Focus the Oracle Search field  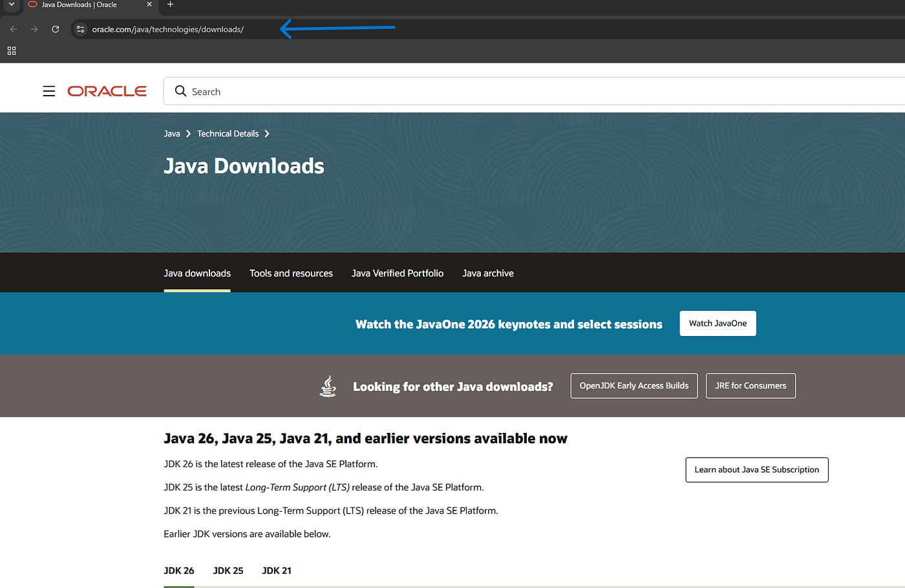[535, 91]
